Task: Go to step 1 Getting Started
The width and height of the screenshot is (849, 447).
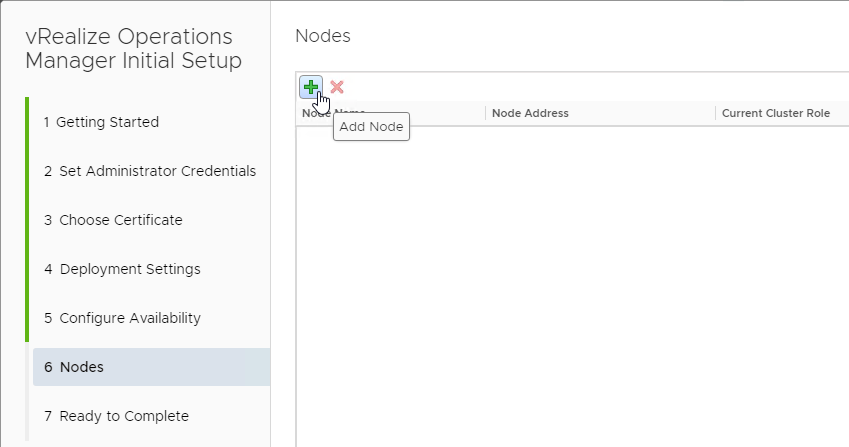Action: click(x=101, y=122)
